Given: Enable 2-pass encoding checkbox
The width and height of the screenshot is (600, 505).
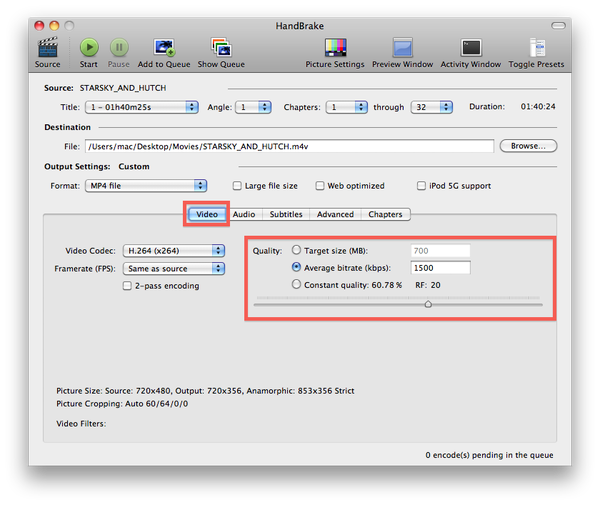Looking at the screenshot, I should [x=127, y=286].
